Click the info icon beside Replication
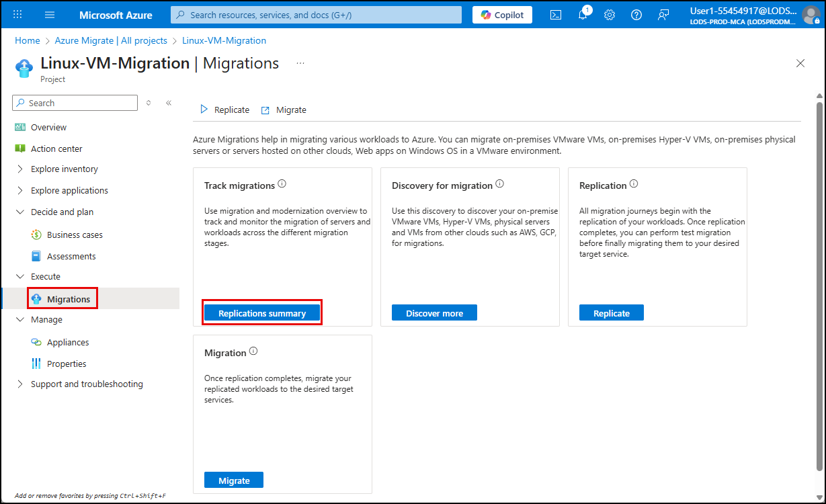Viewport: 826px width, 504px height. (x=634, y=184)
